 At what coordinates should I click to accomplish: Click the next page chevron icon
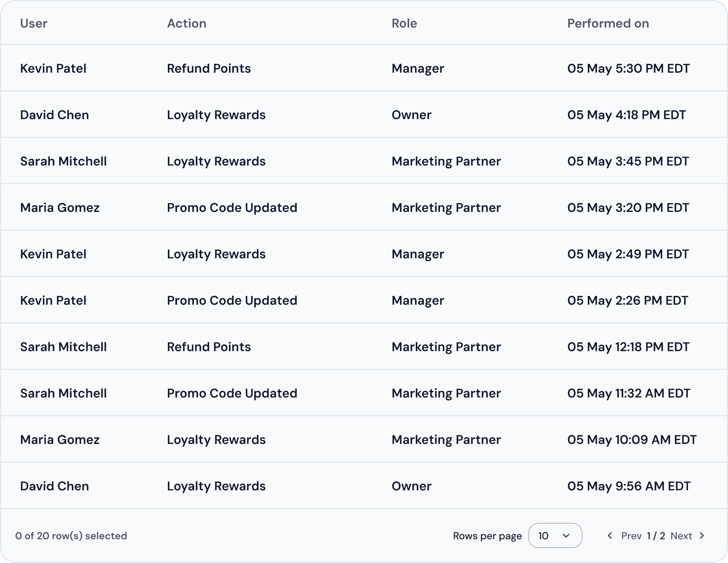702,536
